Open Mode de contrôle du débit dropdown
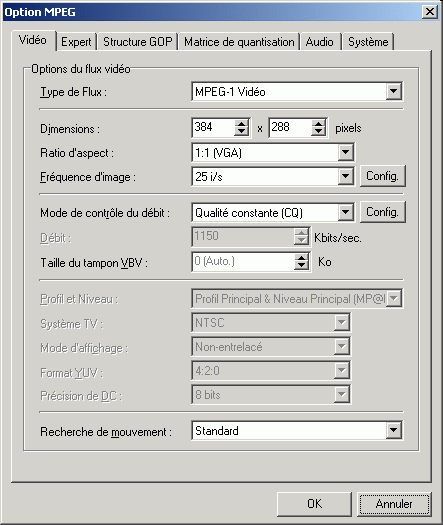 (345, 212)
